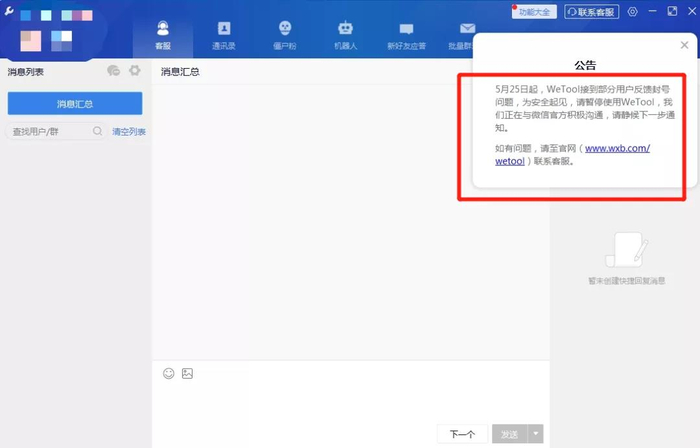Click the quick reply note icon
This screenshot has height=448, width=700.
pos(626,250)
